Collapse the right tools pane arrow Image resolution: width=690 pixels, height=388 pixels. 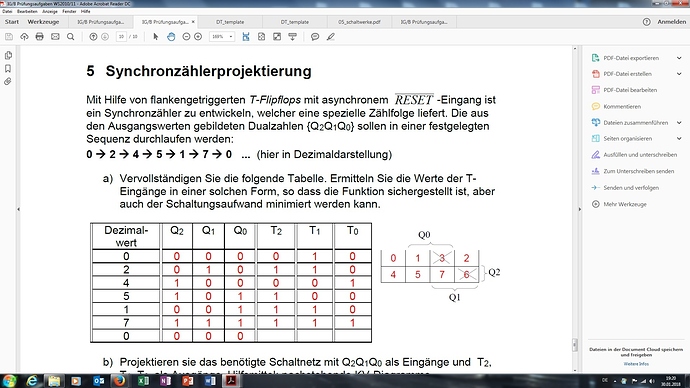click(580, 209)
